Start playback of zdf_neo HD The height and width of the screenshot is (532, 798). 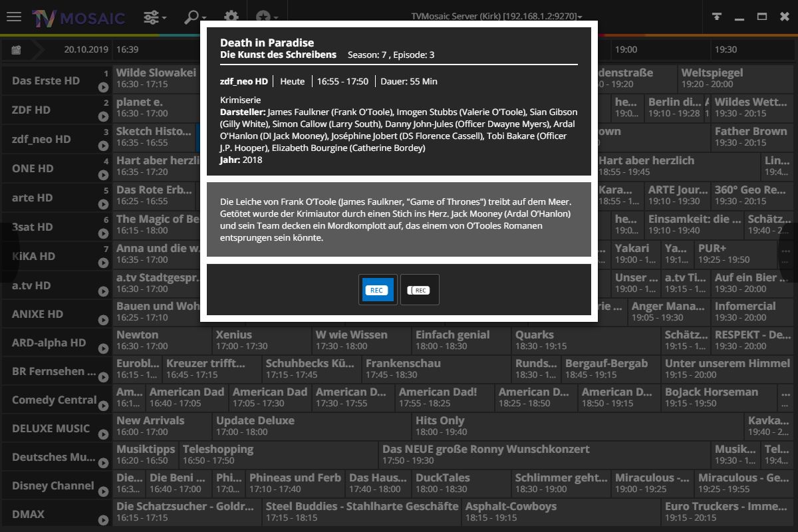(103, 146)
